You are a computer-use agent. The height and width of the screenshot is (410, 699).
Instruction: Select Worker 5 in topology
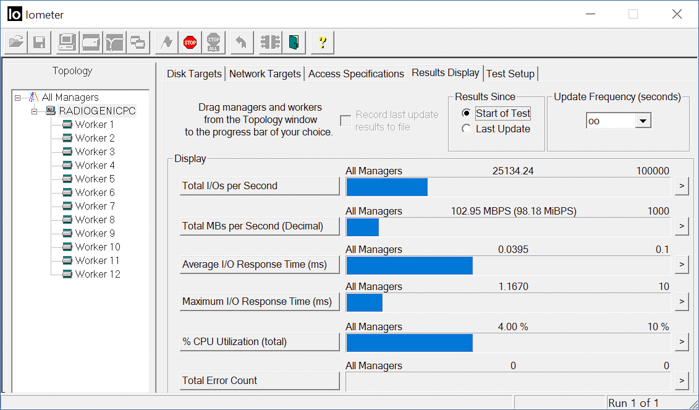[94, 179]
